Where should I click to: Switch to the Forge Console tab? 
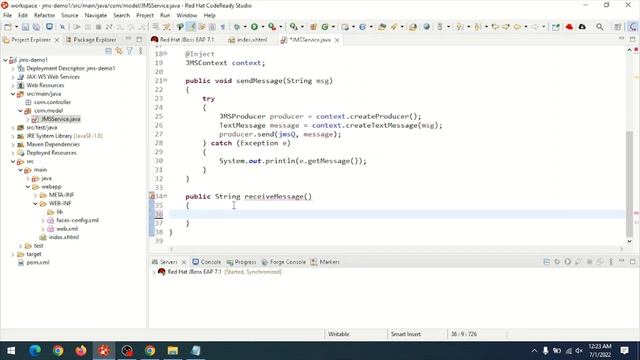coord(283,262)
